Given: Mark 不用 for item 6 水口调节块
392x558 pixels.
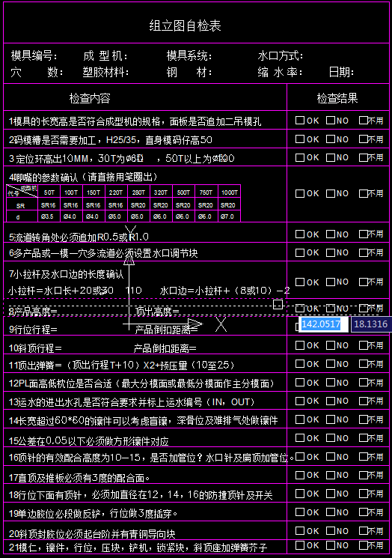Looking at the screenshot, I should [x=363, y=252].
